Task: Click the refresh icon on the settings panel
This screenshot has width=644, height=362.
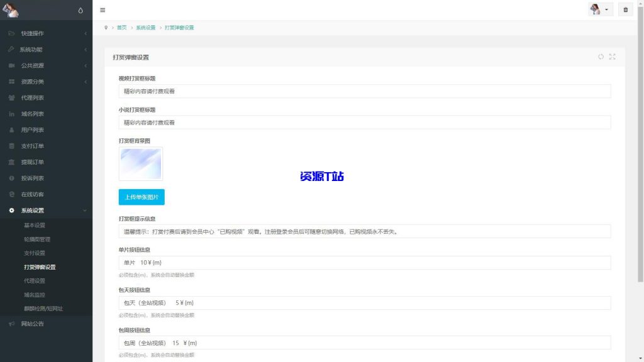Action: tap(600, 57)
